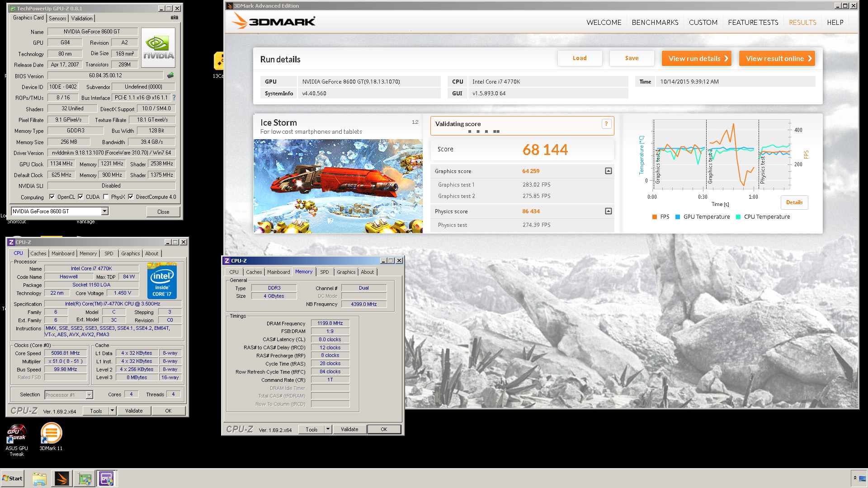Click View run details button
The height and width of the screenshot is (488, 868).
[x=697, y=58]
